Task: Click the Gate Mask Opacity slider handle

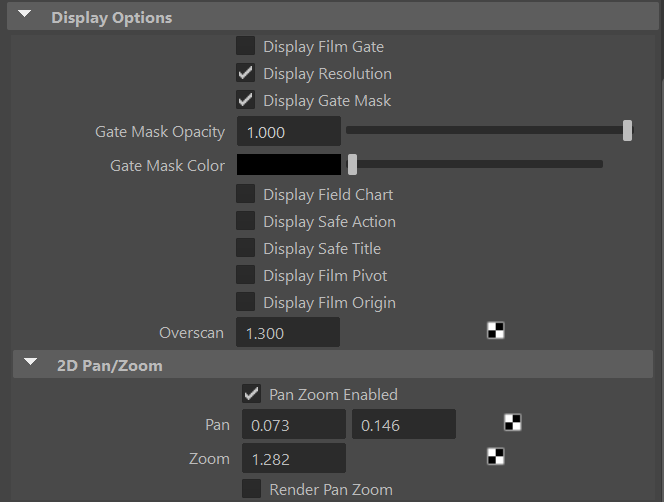Action: (627, 130)
